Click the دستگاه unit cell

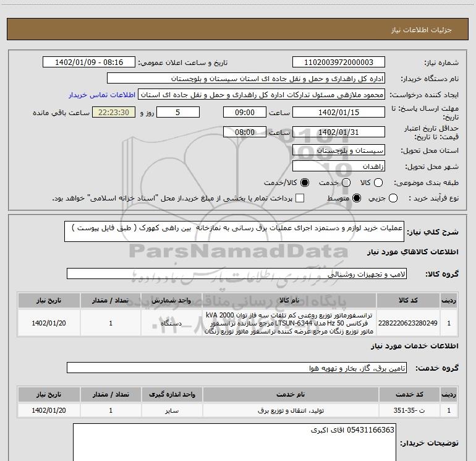tap(171, 323)
